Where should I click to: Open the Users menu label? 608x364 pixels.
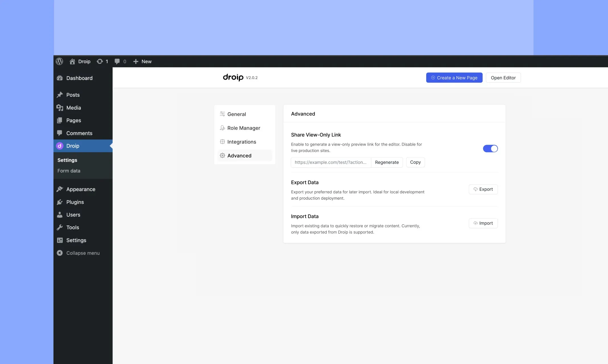pyautogui.click(x=73, y=215)
